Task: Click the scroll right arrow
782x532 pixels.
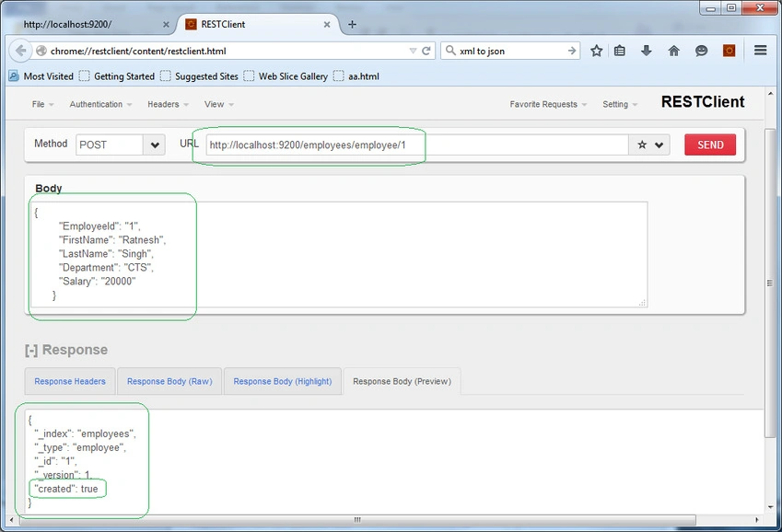Action: pyautogui.click(x=757, y=520)
